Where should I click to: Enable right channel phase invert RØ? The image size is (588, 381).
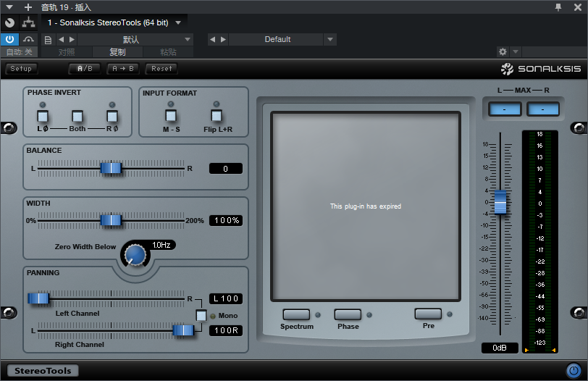pyautogui.click(x=112, y=116)
